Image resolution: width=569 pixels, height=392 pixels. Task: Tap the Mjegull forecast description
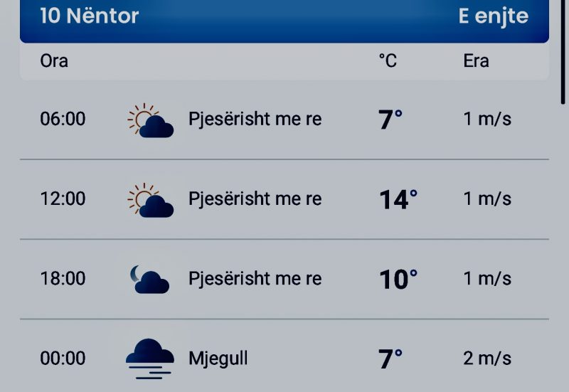[218, 359]
